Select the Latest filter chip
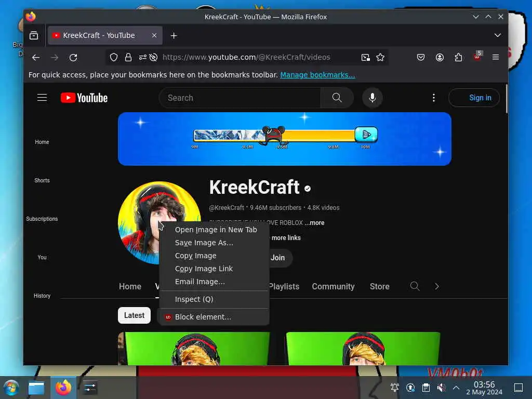 (x=134, y=315)
